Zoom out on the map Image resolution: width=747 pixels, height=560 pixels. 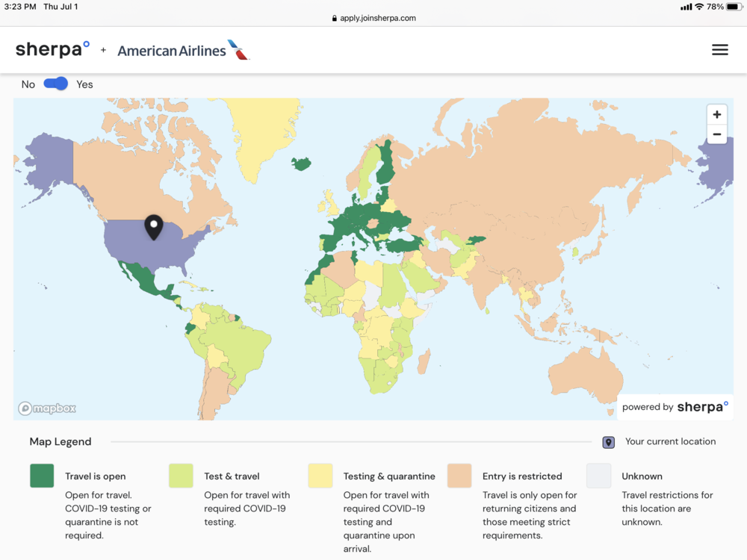click(716, 134)
